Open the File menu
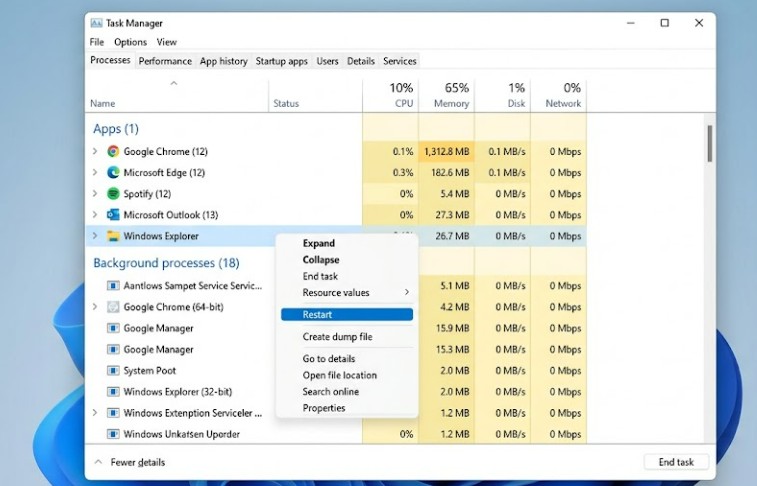 (x=97, y=42)
